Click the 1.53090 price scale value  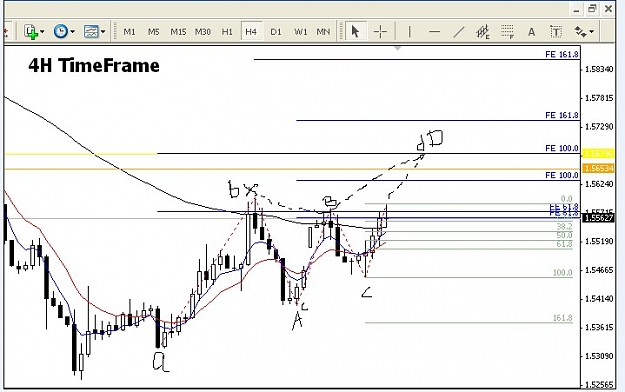[x=599, y=356]
